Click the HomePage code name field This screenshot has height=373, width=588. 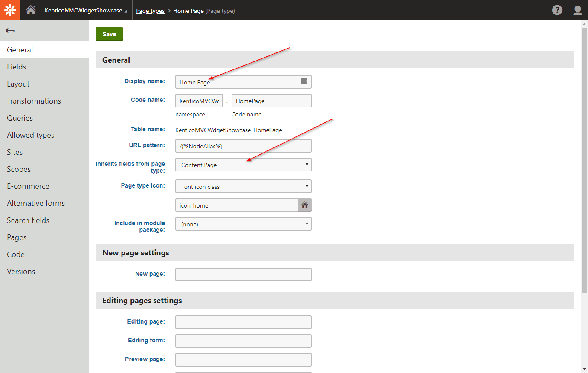click(272, 101)
